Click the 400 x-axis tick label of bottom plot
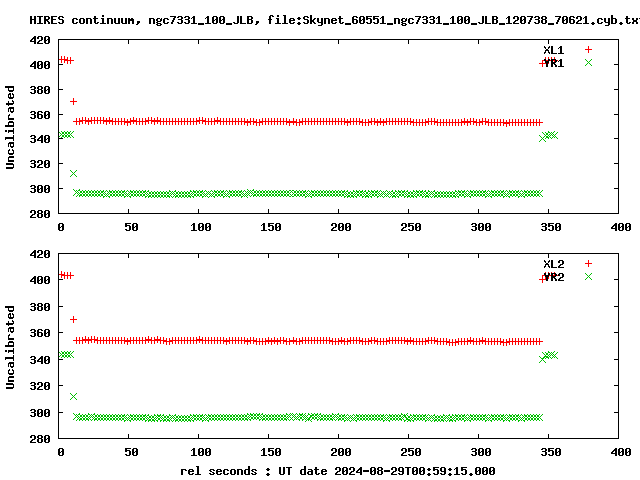The image size is (640, 480). [x=621, y=452]
